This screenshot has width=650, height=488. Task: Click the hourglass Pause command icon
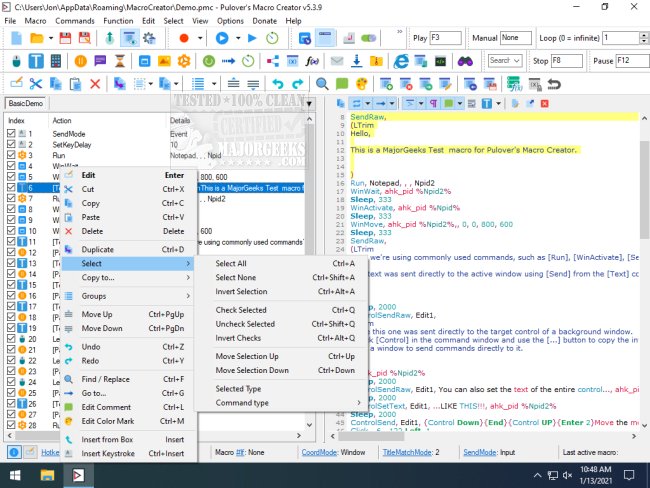click(119, 61)
